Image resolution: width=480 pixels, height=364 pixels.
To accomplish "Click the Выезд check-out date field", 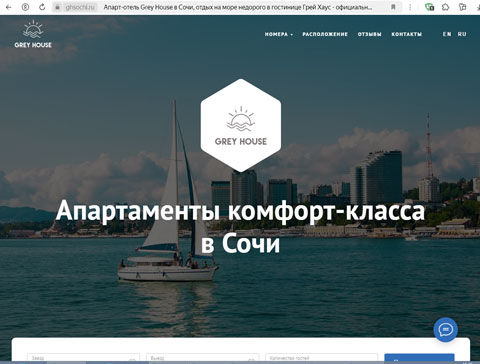I will point(202,358).
